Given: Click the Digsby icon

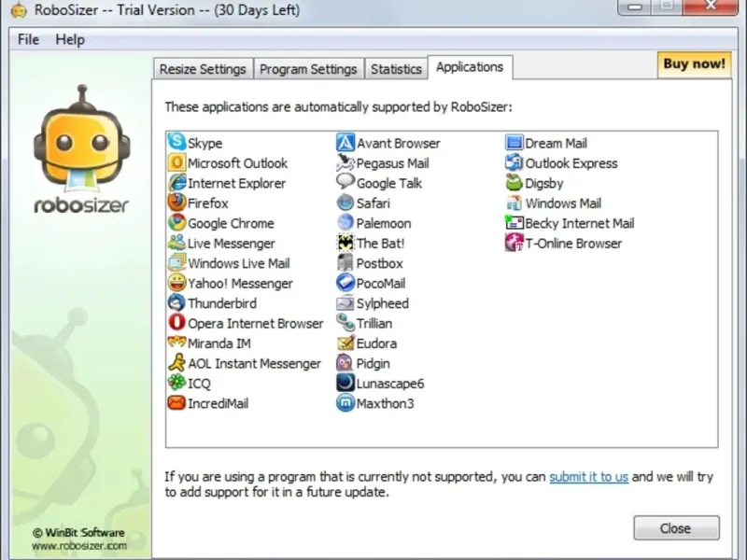Looking at the screenshot, I should tap(514, 182).
